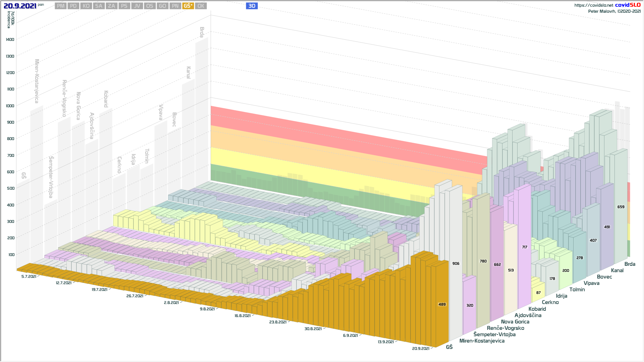Screen dimensions: 644x362
Task: Select the SA region button
Action: click(x=99, y=6)
